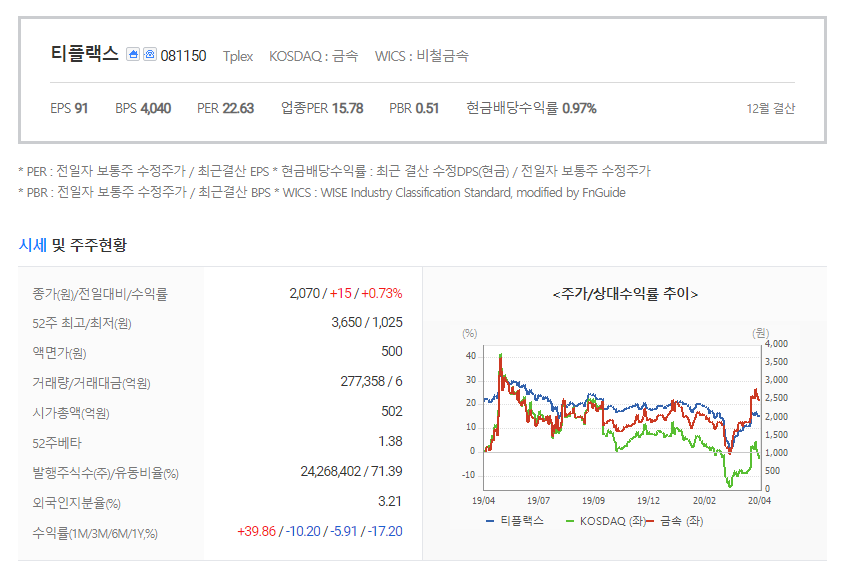Click the 20/04 x-axis label on chart
Screen dimensions: 845x561
pyautogui.click(x=759, y=501)
